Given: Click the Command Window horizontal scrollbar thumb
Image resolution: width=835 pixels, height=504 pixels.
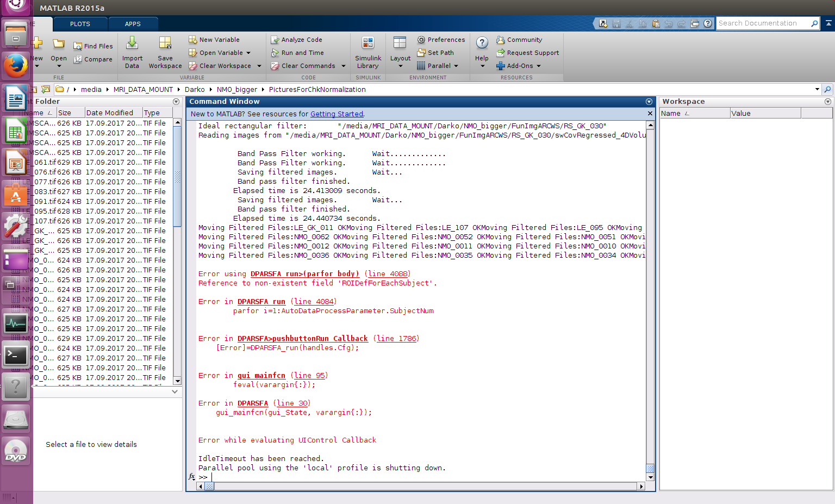Looking at the screenshot, I should pyautogui.click(x=209, y=486).
